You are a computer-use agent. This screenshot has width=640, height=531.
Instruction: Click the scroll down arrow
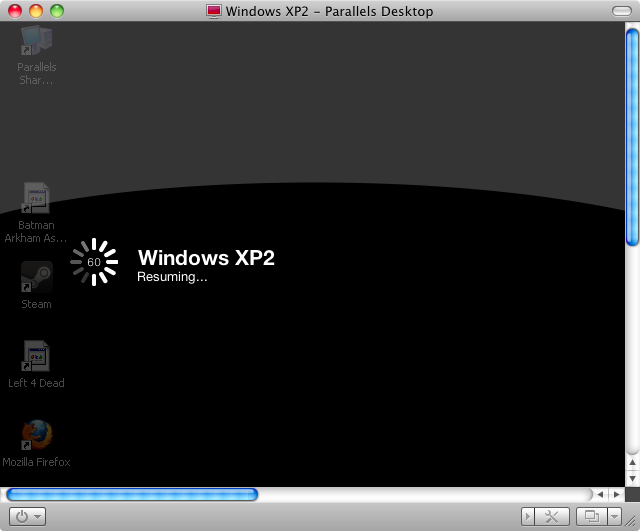(632, 478)
